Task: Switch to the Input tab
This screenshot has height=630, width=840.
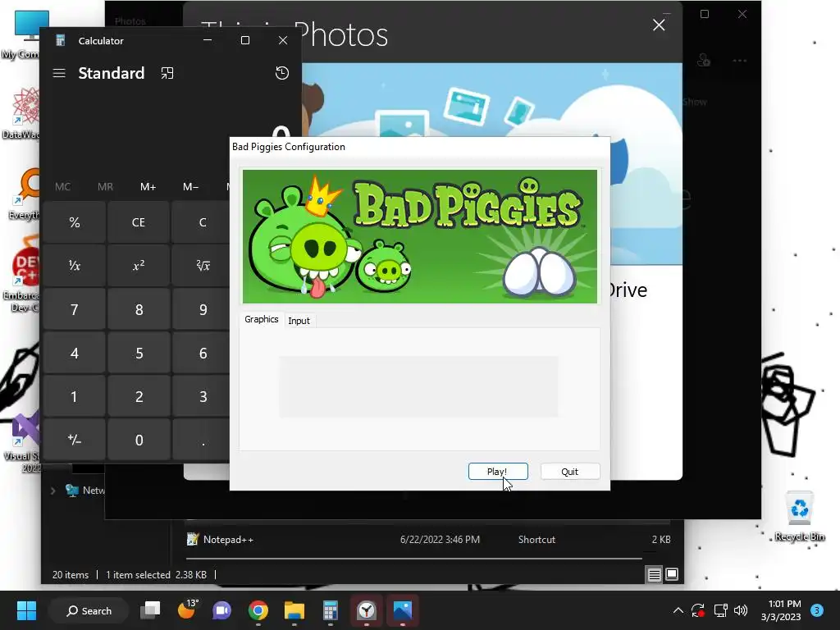Action: (299, 321)
